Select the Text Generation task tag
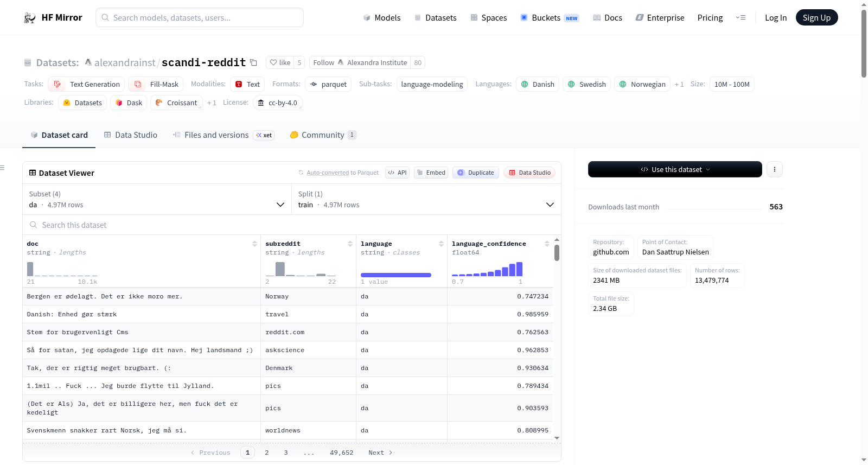The height and width of the screenshot is (465, 868). tap(87, 84)
